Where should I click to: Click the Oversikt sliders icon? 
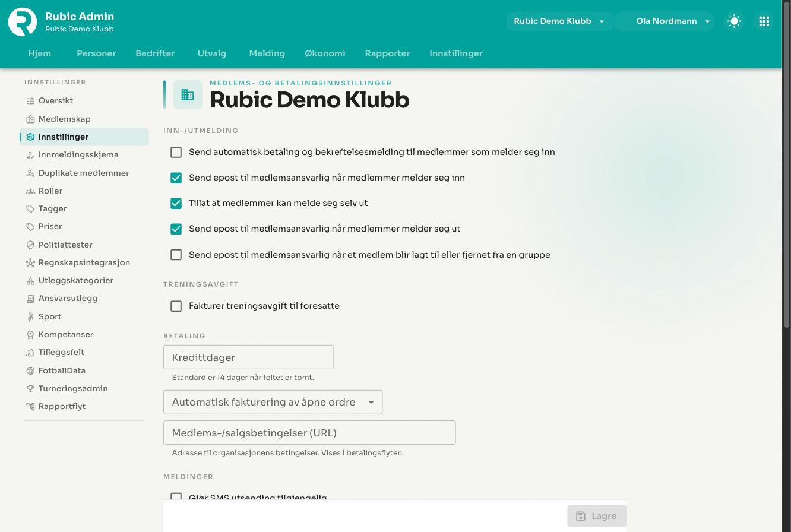click(30, 101)
